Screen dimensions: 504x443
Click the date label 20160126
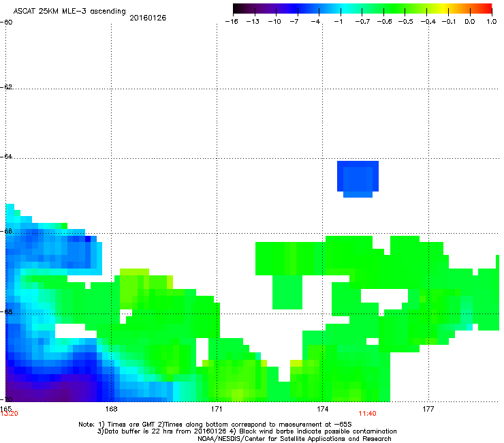coord(148,18)
